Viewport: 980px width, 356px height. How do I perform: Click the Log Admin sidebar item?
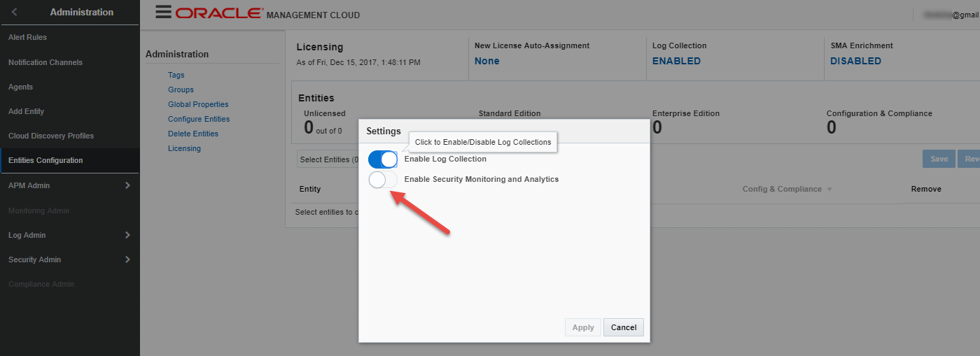coord(27,235)
